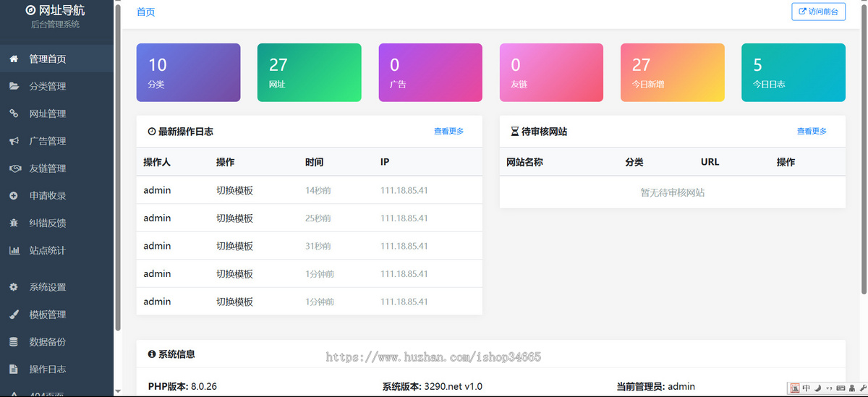Click 查看更多 in the 待审核网站 panel
The height and width of the screenshot is (397, 868).
tap(812, 132)
